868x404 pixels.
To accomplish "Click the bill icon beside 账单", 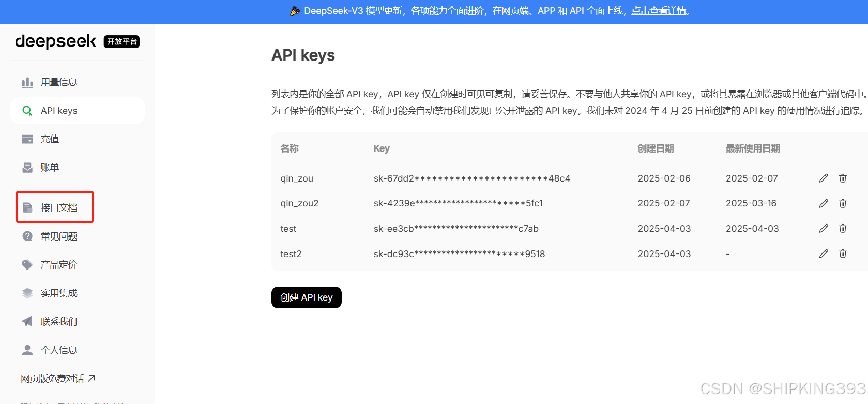I will [27, 168].
